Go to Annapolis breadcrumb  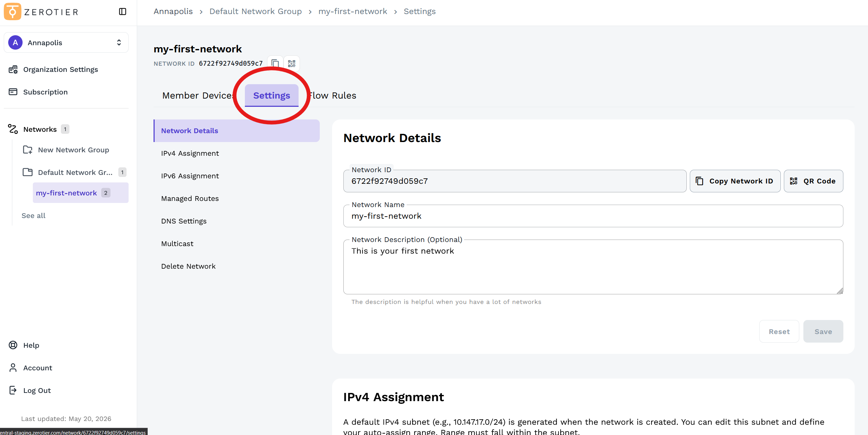tap(173, 11)
